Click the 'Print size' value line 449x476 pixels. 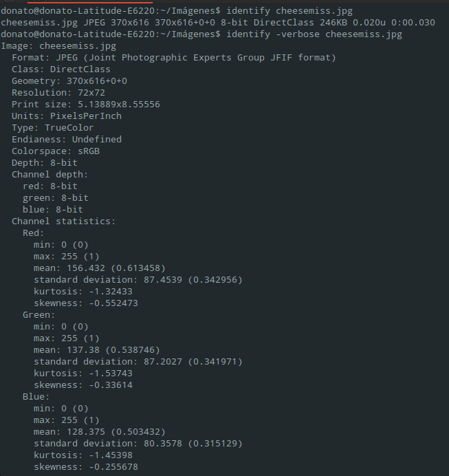pyautogui.click(x=85, y=104)
